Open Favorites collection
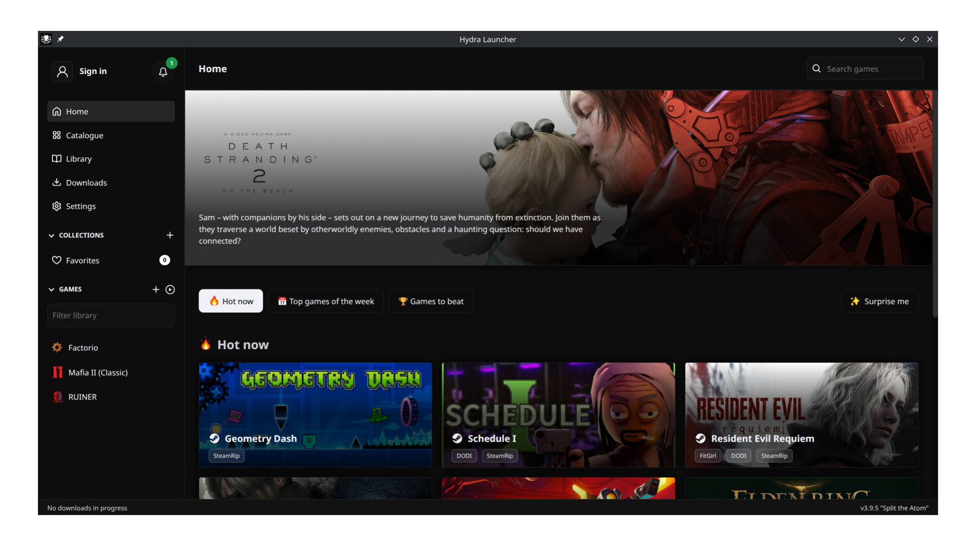The height and width of the screenshot is (560, 976). (x=82, y=260)
